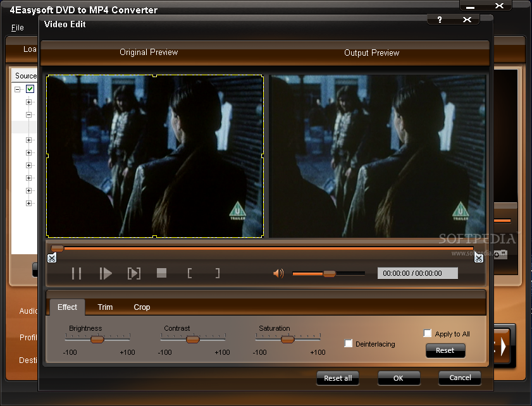Image resolution: width=532 pixels, height=406 pixels.
Task: Click the left crop handle on Original Preview
Action: click(47, 156)
